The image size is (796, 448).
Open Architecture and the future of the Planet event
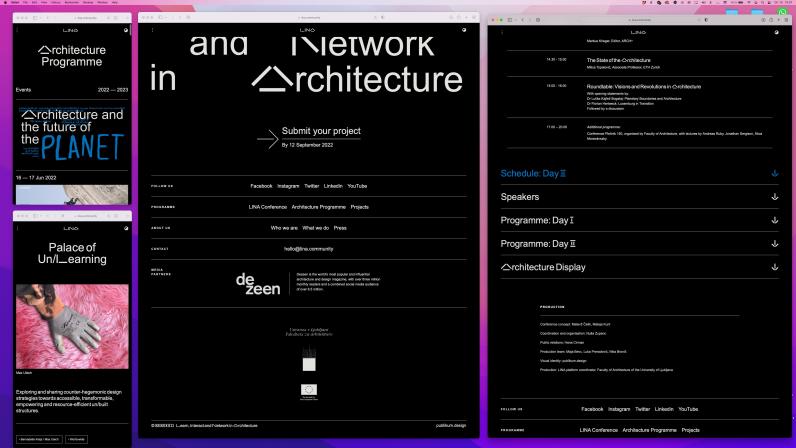pyautogui.click(x=72, y=134)
